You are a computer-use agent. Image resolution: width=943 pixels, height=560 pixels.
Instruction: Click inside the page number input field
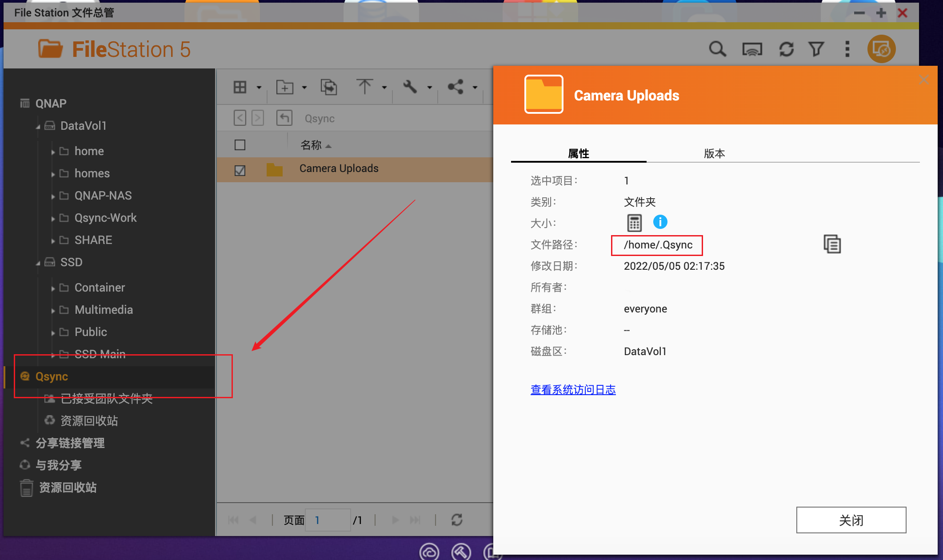(x=328, y=520)
